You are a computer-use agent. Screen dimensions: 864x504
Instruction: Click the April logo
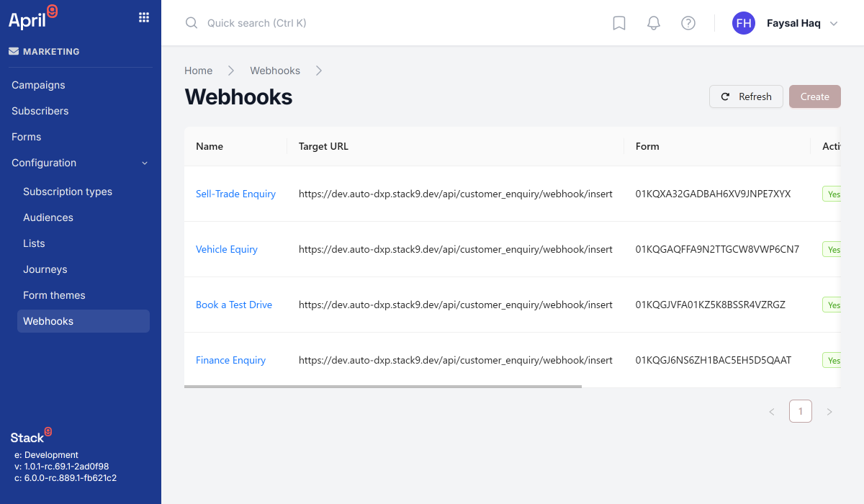32,17
